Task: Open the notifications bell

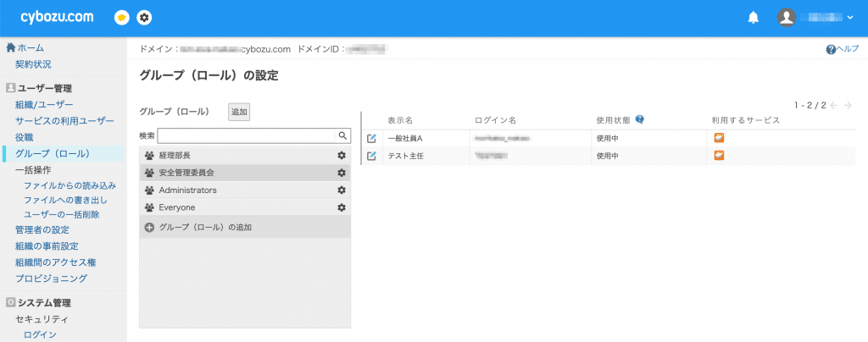Action: pyautogui.click(x=753, y=18)
